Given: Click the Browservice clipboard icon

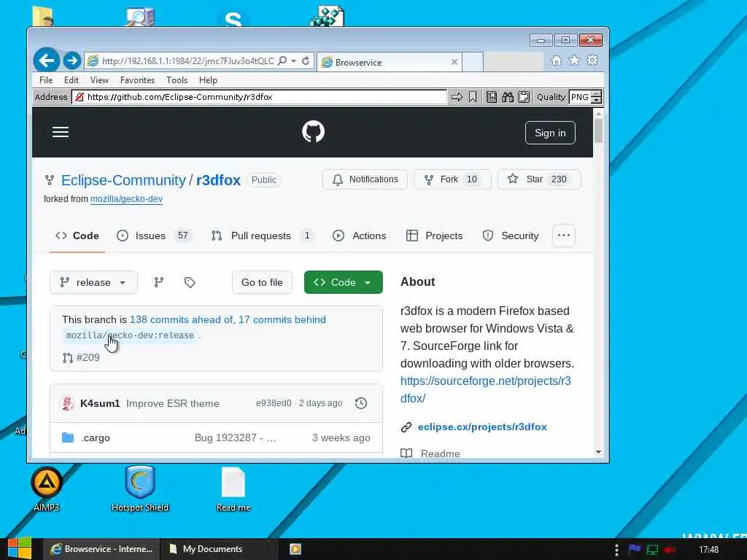Looking at the screenshot, I should pos(524,97).
